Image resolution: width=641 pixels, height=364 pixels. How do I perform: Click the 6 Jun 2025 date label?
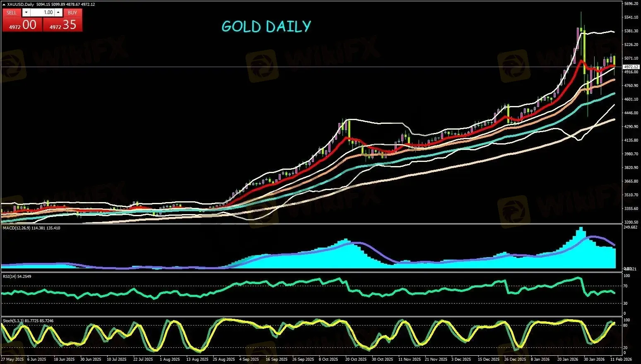(36, 359)
